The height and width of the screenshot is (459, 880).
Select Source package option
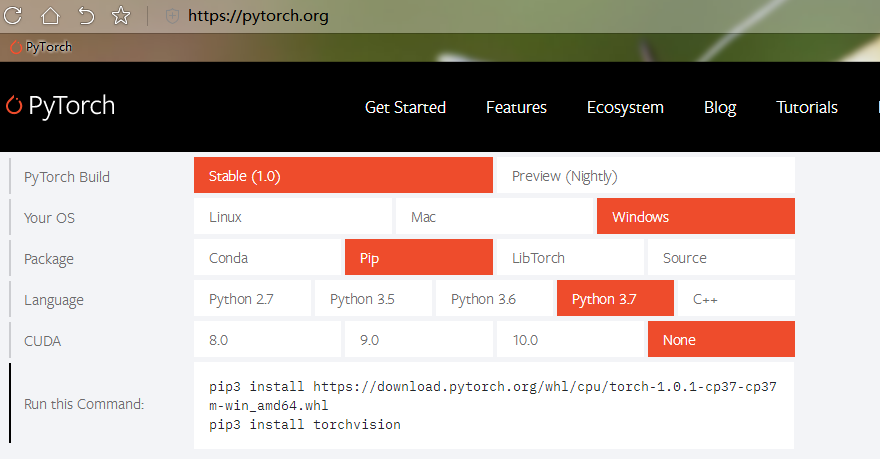coord(721,258)
